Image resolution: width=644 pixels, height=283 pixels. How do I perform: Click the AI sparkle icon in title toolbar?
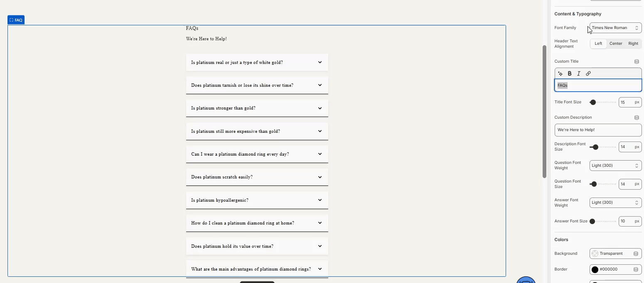560,73
